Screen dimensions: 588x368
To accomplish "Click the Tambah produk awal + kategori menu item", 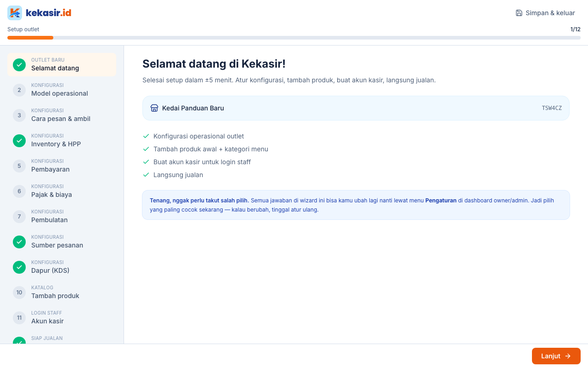I will coord(211,149).
